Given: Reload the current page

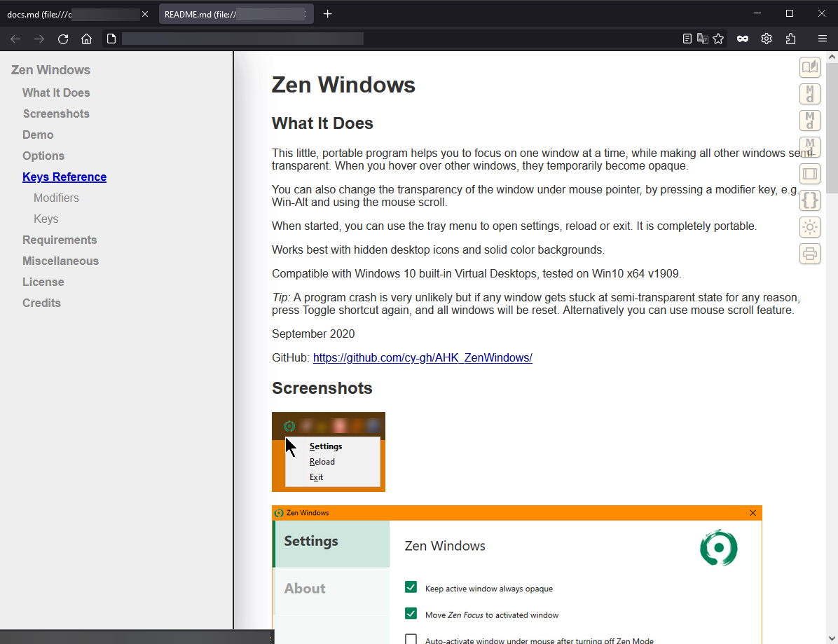Looking at the screenshot, I should 63,39.
